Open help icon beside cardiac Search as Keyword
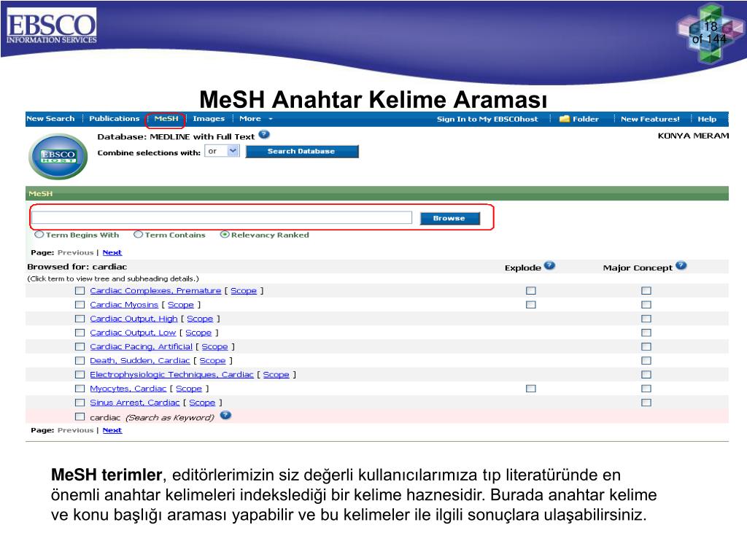 click(226, 415)
